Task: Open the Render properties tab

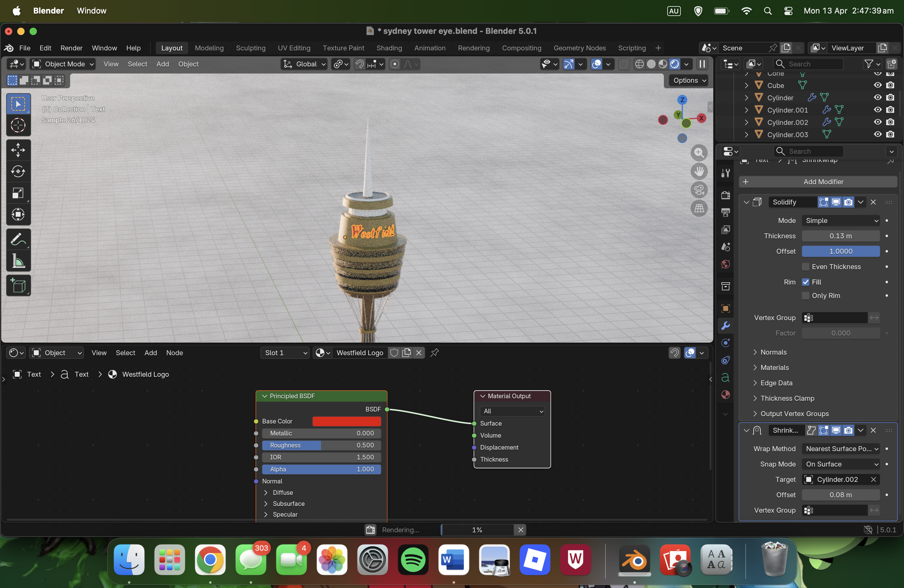Action: pos(725,195)
